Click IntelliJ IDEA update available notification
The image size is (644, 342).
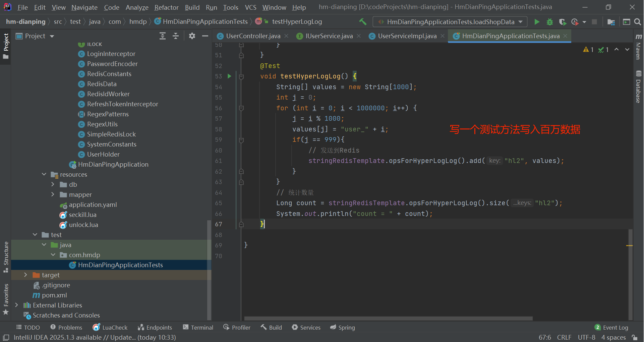95,337
